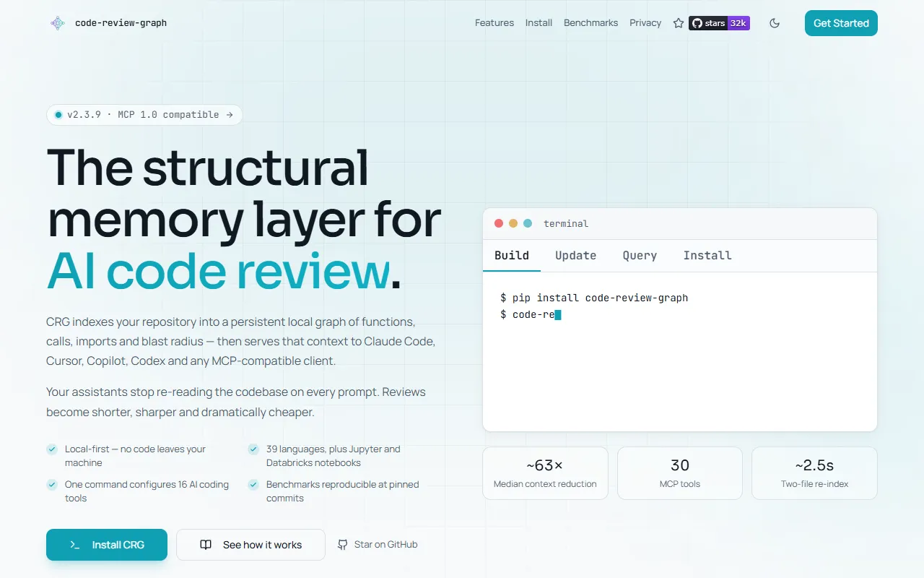Click the "terminal" title label
The width and height of the screenshot is (924, 578).
(566, 224)
